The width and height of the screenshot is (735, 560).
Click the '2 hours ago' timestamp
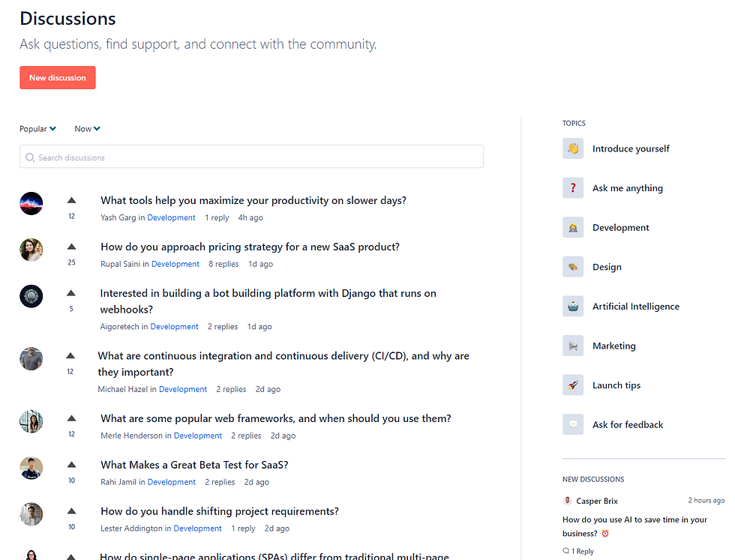coord(706,501)
